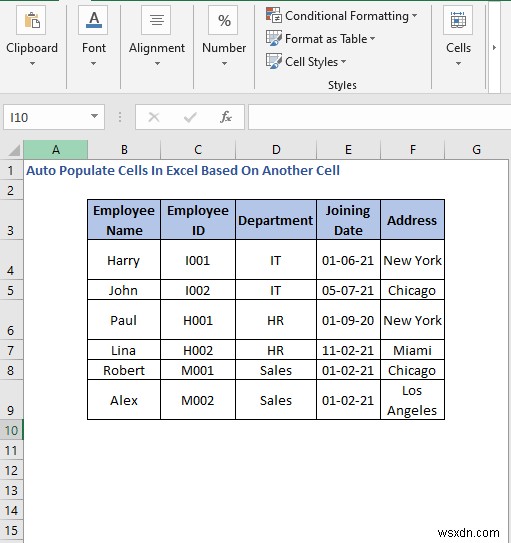Select the cell with ID 'I002'
Image resolution: width=511 pixels, height=543 pixels.
[x=198, y=290]
